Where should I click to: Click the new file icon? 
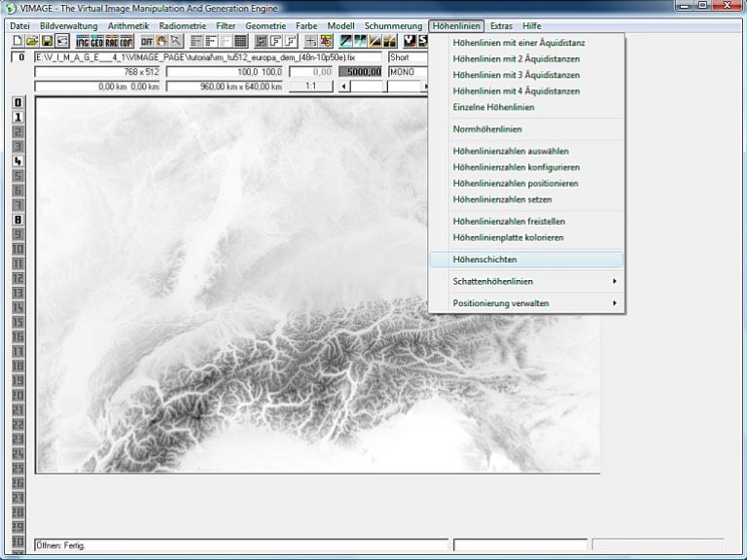[x=18, y=42]
